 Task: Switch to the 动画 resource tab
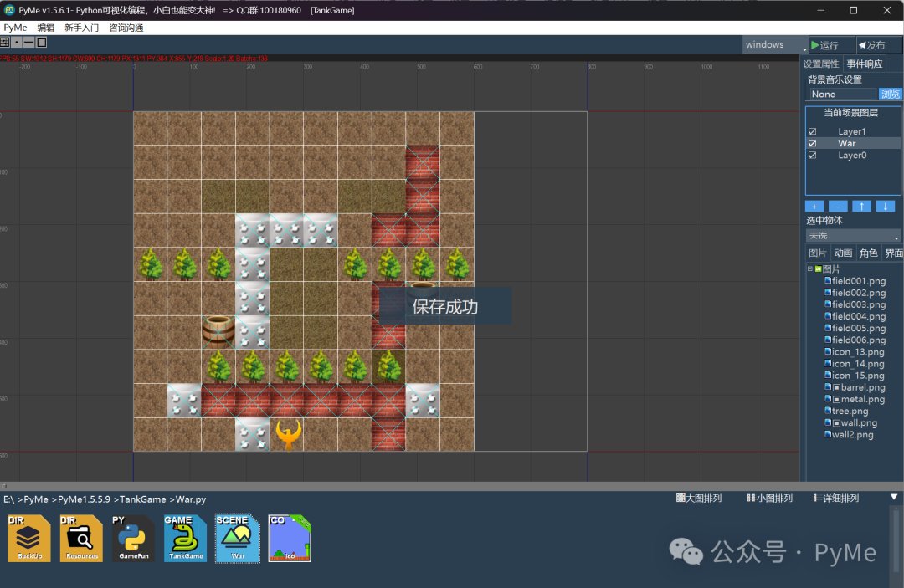(x=843, y=253)
